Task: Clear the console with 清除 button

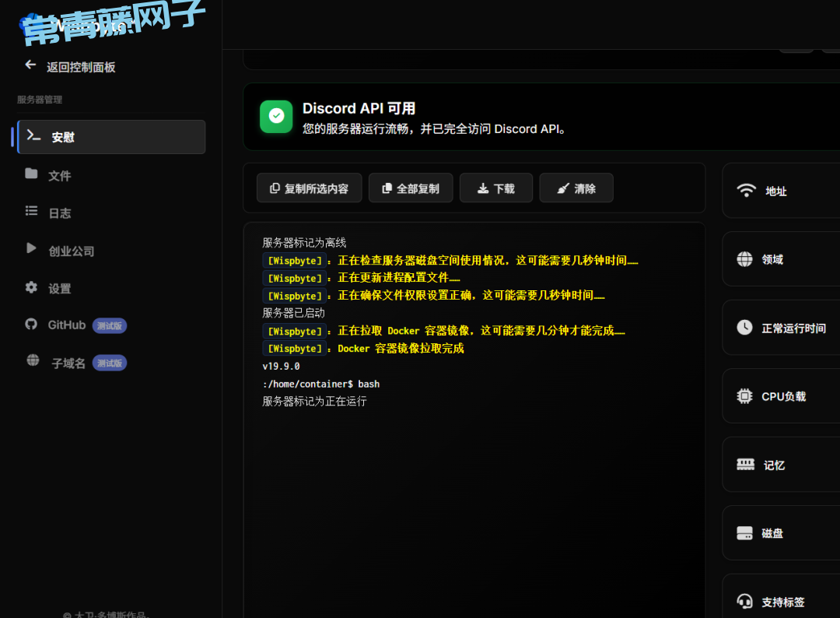Action: point(576,188)
